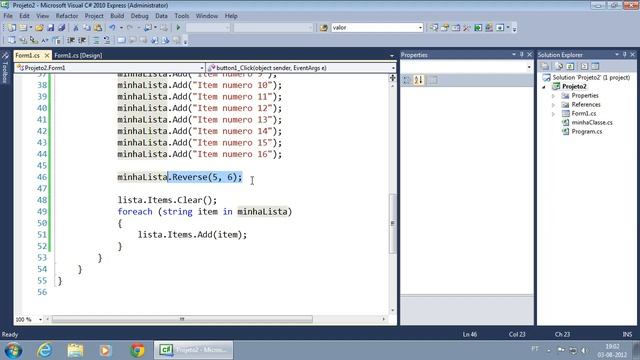Click the volume speaker tray icon

tap(584, 350)
